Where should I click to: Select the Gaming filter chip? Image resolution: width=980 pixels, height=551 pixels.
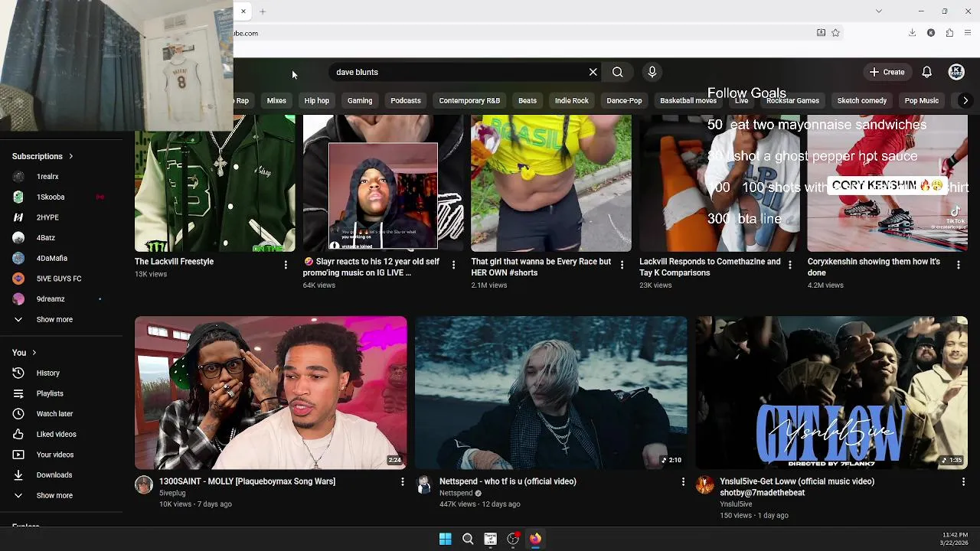tap(360, 100)
